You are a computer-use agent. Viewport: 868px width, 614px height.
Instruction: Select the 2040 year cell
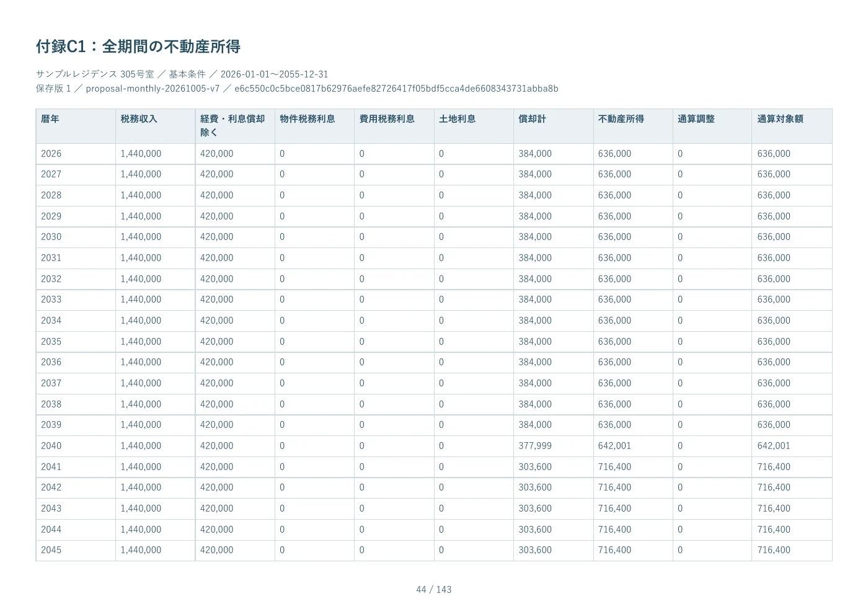(76, 446)
